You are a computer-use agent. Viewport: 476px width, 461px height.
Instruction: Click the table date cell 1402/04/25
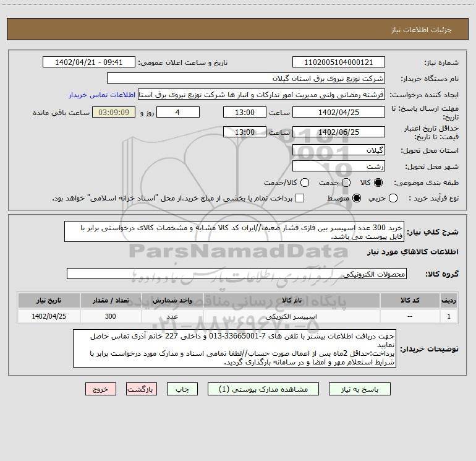[49, 316]
